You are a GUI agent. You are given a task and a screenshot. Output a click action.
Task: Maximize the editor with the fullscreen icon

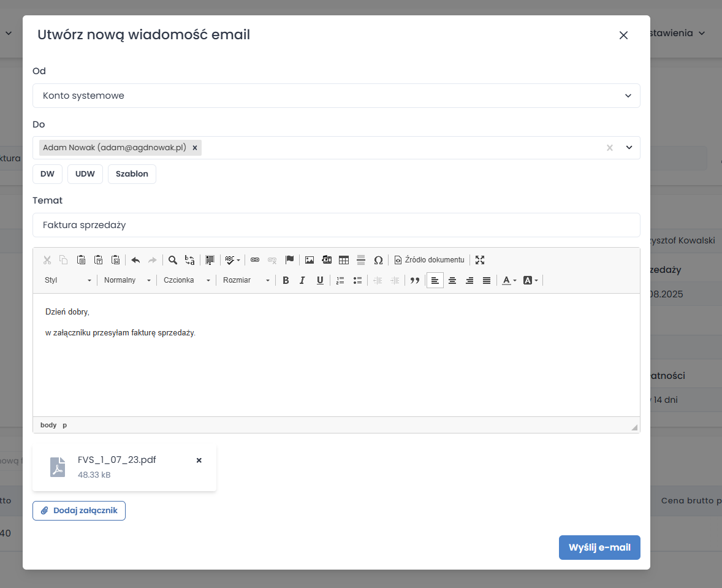tap(480, 260)
